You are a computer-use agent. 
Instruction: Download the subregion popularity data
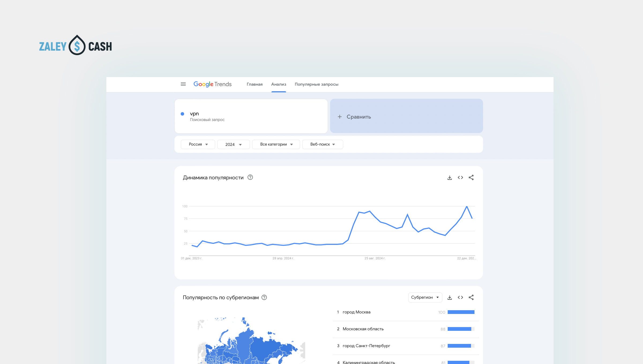click(450, 298)
